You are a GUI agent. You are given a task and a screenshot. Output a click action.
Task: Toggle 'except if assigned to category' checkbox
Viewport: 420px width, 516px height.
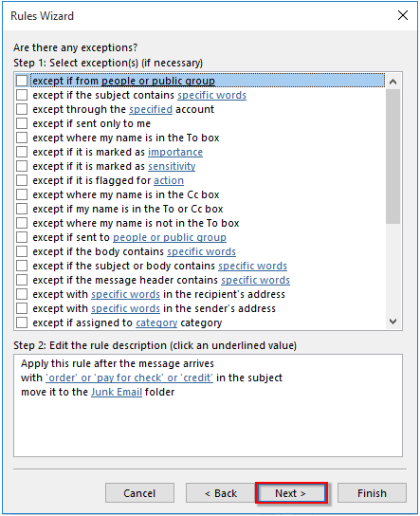pos(22,322)
